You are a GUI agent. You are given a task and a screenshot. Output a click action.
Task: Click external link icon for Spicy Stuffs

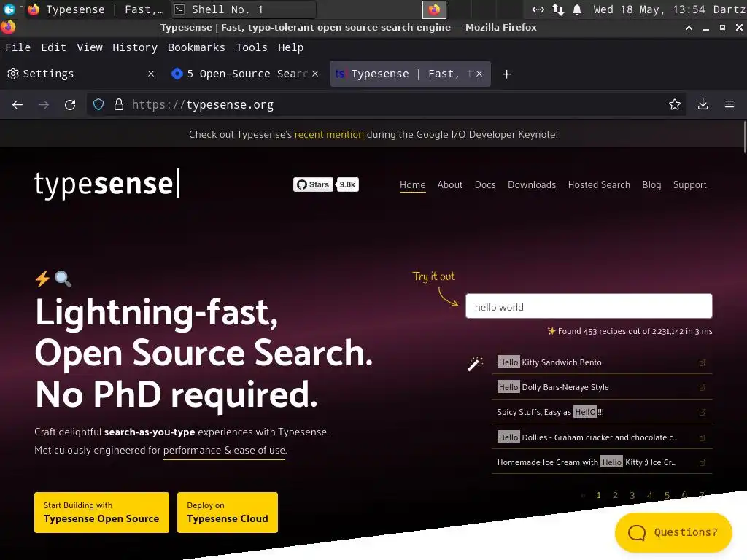point(703,413)
